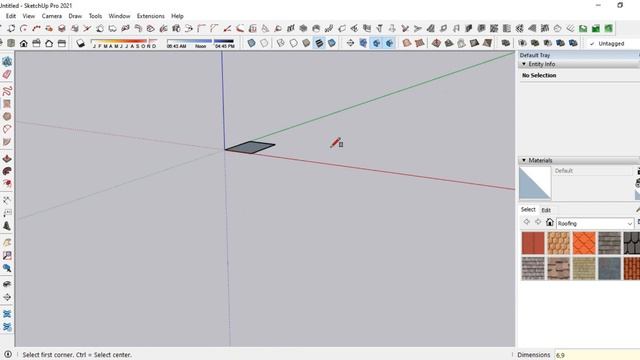Viewport: 640px width, 360px height.
Task: Open the Draw menu
Action: click(75, 16)
